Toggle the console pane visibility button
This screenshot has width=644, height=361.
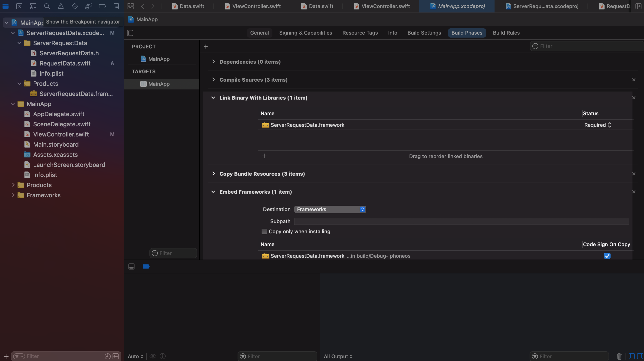[x=640, y=356]
